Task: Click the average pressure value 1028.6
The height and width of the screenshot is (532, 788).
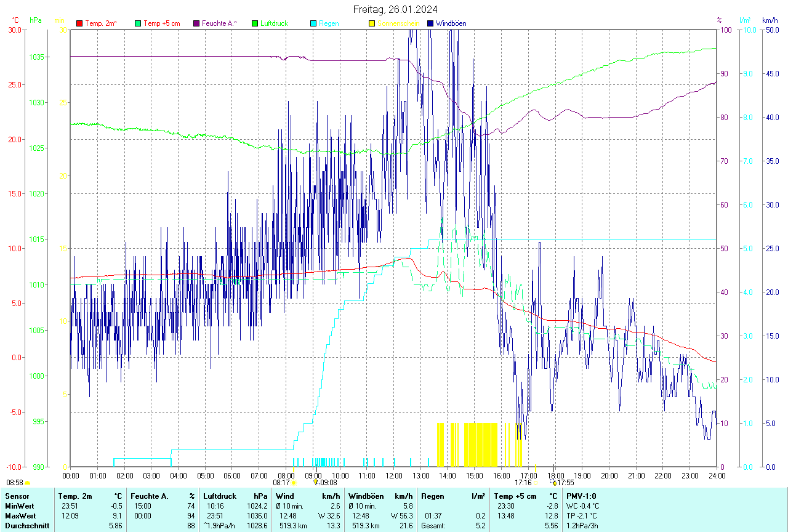Action: (258, 526)
